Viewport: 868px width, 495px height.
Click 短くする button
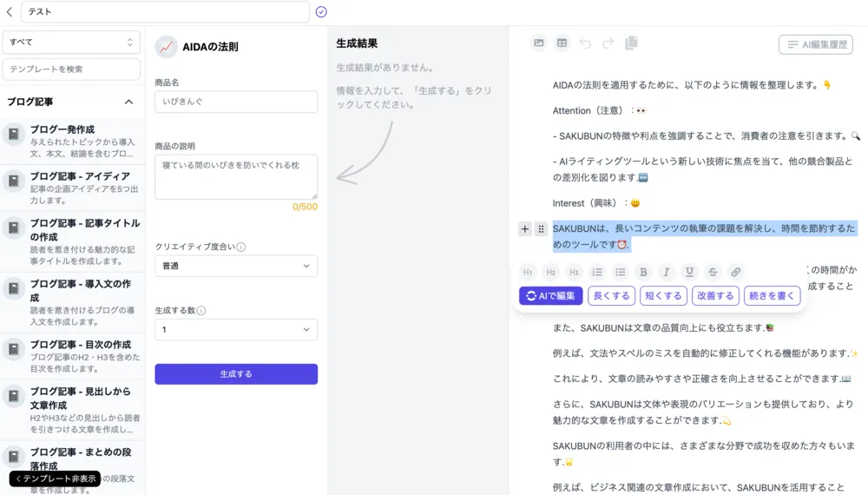[663, 295]
